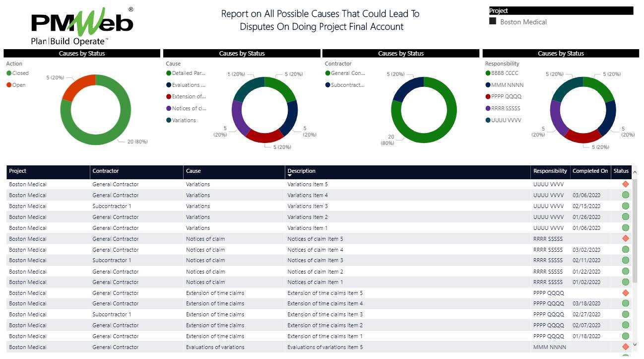
Task: Click green status circle for Variations Item 4
Action: (625, 195)
